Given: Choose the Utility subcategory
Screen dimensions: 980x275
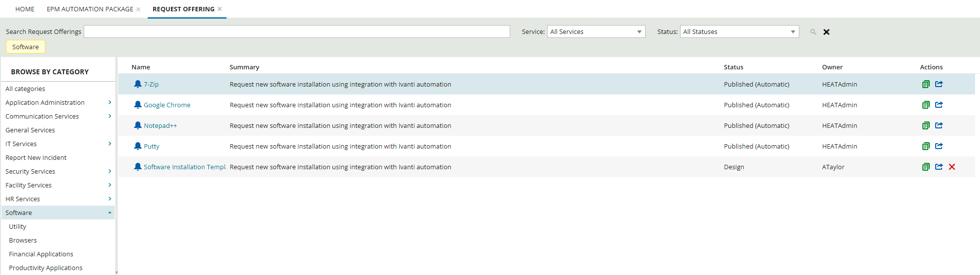Looking at the screenshot, I should tap(18, 226).
